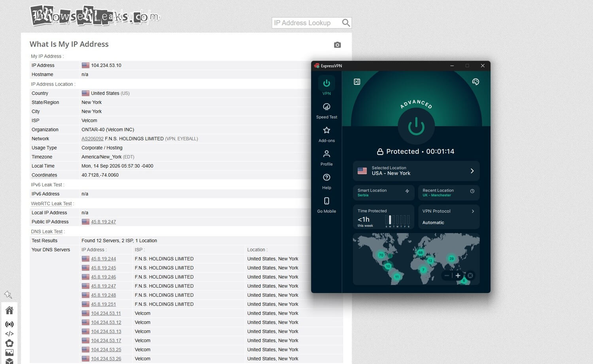
Task: Click the shield-shaped icon below code brackets
Action: [9, 343]
